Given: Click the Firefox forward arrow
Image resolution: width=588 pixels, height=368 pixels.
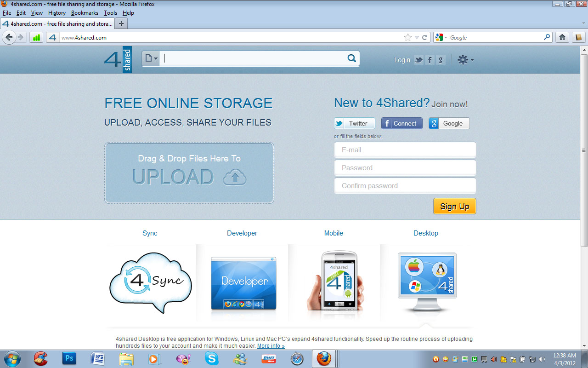Looking at the screenshot, I should tap(20, 37).
